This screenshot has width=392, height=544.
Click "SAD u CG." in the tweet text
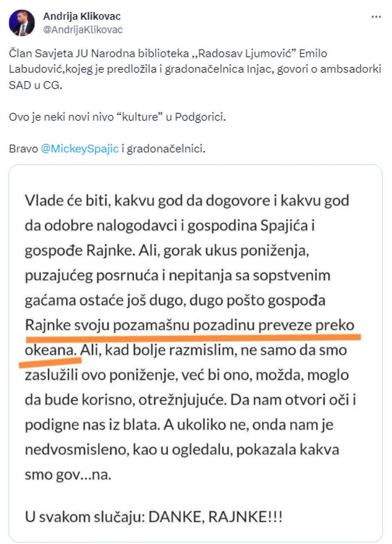click(x=35, y=85)
